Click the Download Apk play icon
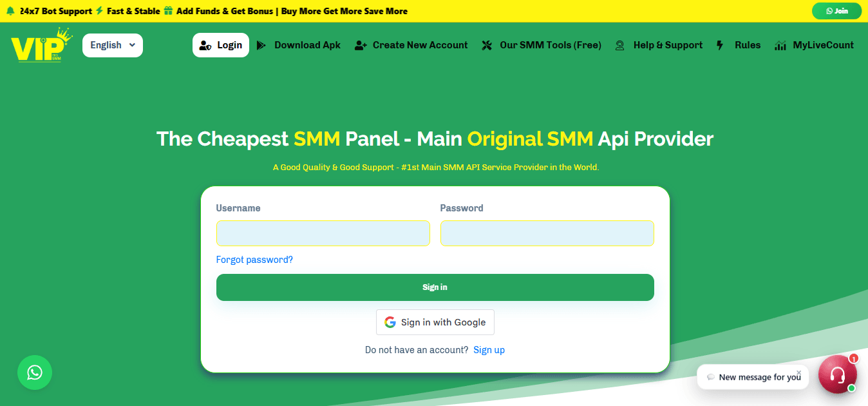The height and width of the screenshot is (406, 868). click(261, 45)
